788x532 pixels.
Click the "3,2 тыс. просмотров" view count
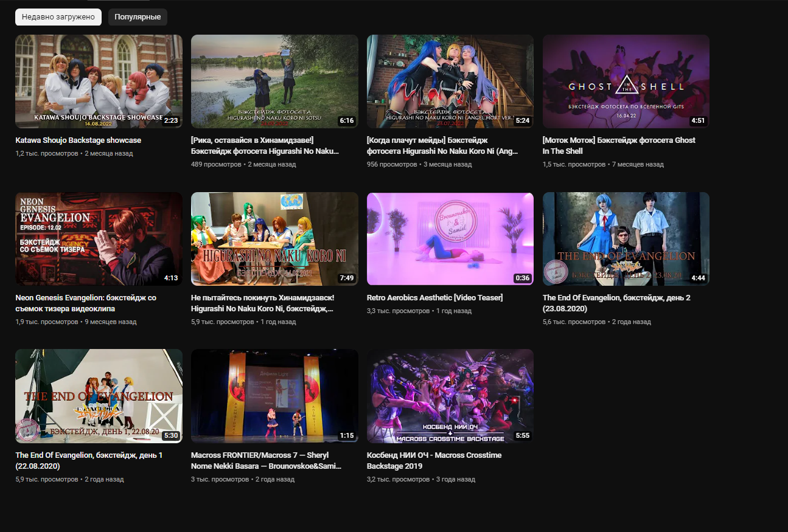tap(399, 479)
